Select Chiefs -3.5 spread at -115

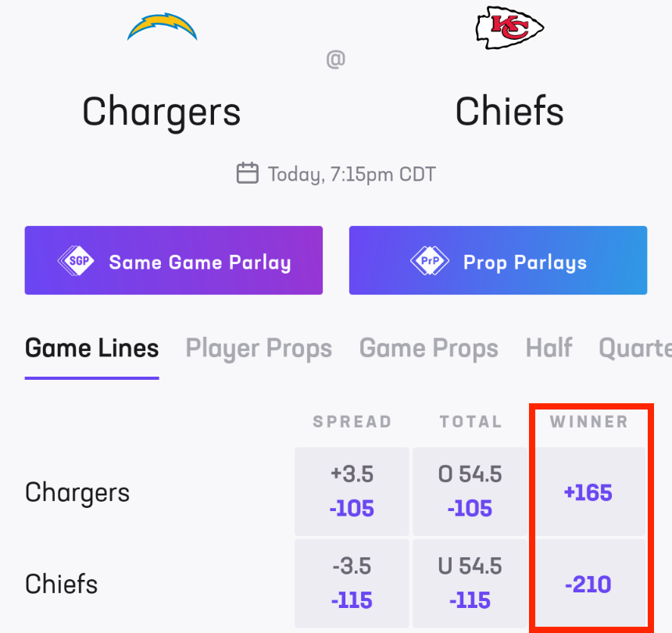(x=352, y=584)
